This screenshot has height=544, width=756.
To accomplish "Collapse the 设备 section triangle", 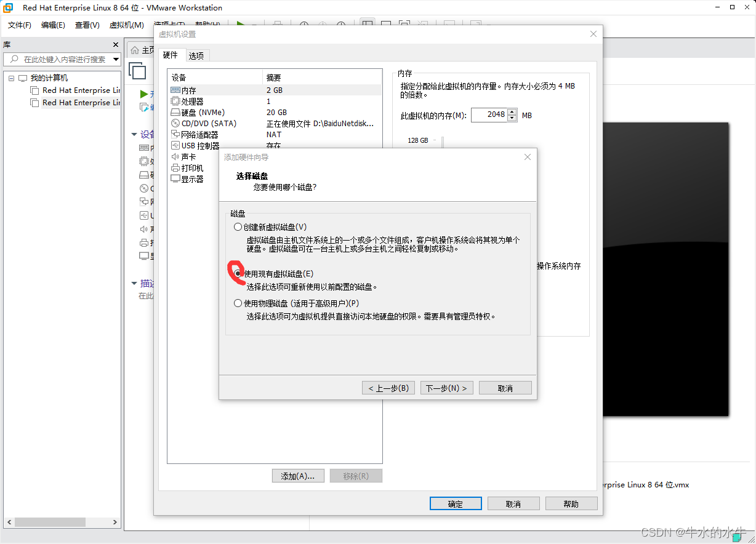I will 134,134.
